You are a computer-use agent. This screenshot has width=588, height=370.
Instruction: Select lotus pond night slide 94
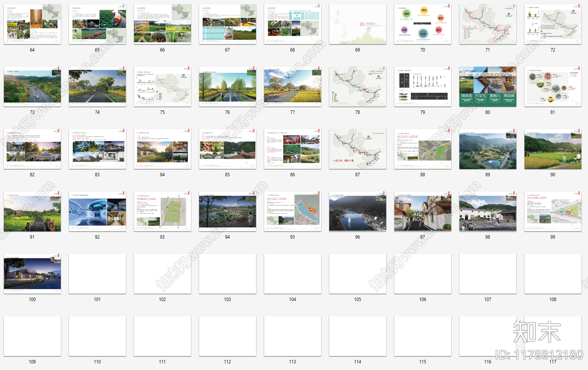(227, 211)
